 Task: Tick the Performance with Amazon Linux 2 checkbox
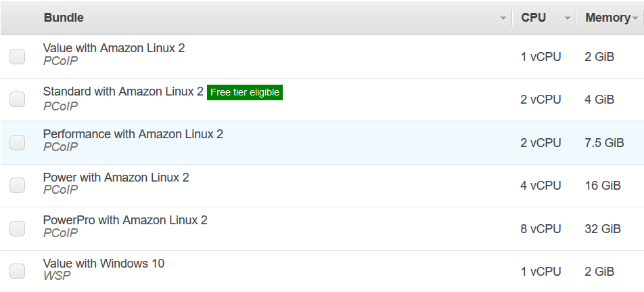point(18,142)
